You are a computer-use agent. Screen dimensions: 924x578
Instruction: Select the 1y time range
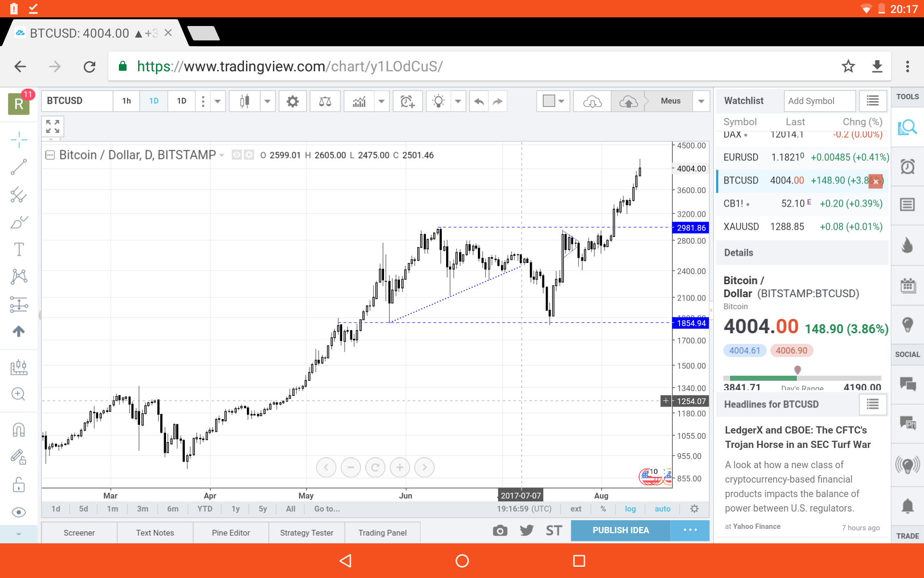click(x=235, y=509)
